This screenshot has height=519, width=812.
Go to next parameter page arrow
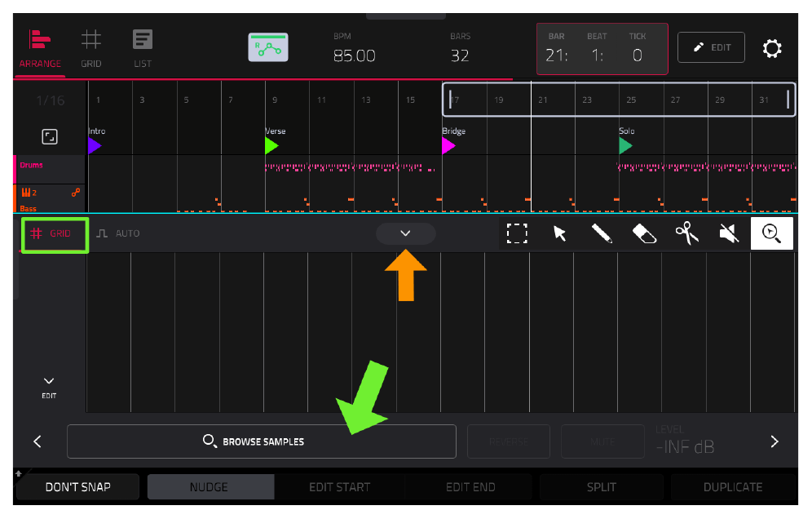[774, 441]
